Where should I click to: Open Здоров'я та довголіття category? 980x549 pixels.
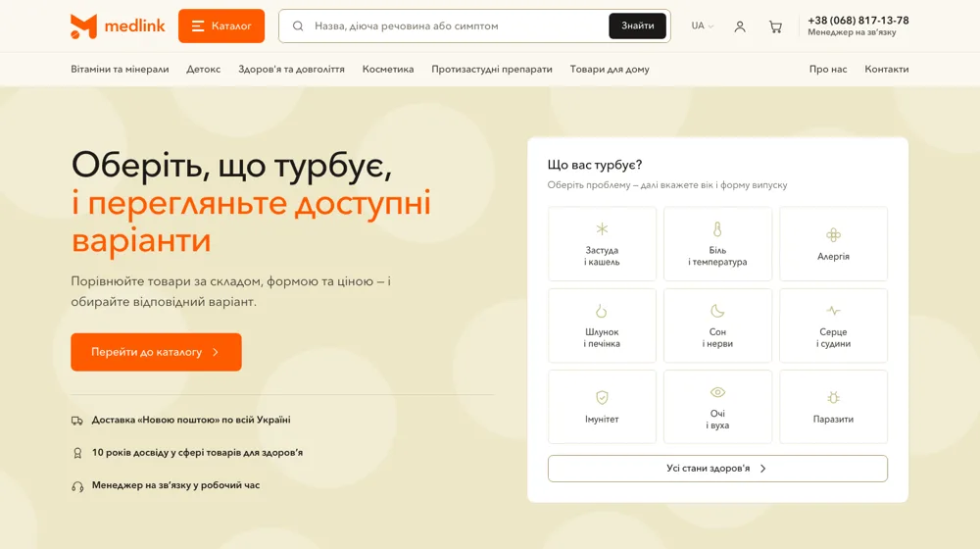(x=291, y=70)
